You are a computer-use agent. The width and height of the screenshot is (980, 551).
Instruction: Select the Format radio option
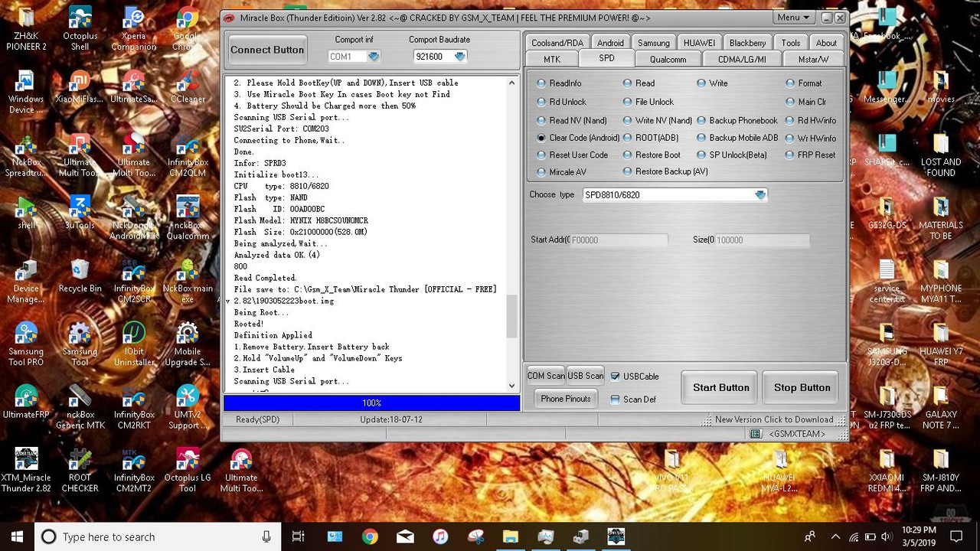point(804,83)
